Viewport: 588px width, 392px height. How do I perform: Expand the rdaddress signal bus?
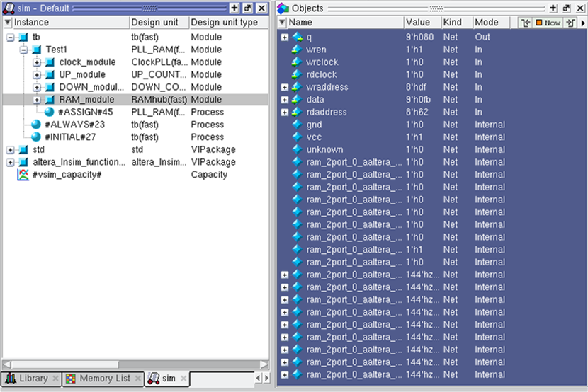285,113
